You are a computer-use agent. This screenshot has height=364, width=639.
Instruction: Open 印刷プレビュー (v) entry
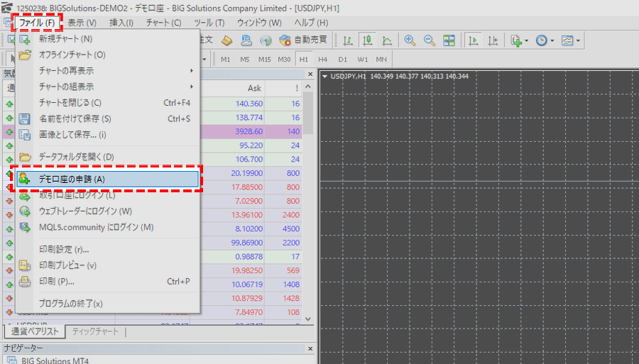(108, 265)
